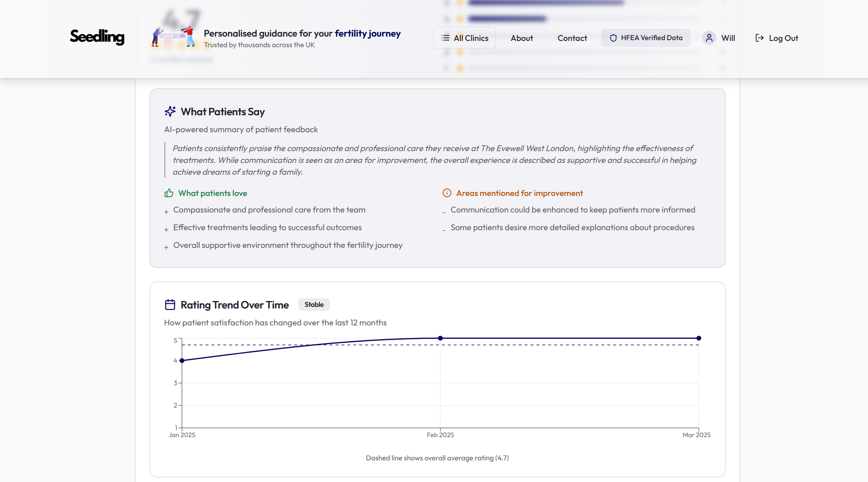Click the calendar icon beside Rating Trend
Viewport: 868px width, 482px height.
click(170, 305)
